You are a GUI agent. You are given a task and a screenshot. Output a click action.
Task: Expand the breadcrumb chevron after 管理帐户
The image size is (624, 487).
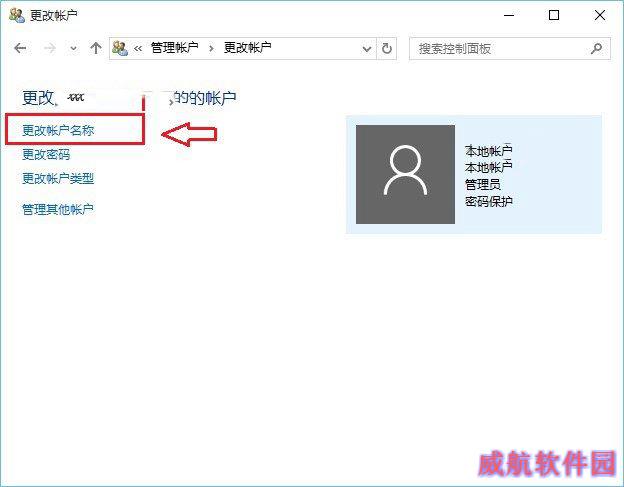point(211,49)
